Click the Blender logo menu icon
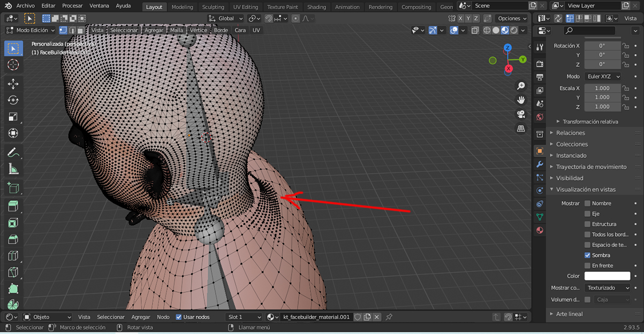Screen dimensions: 644x334 tap(8, 6)
